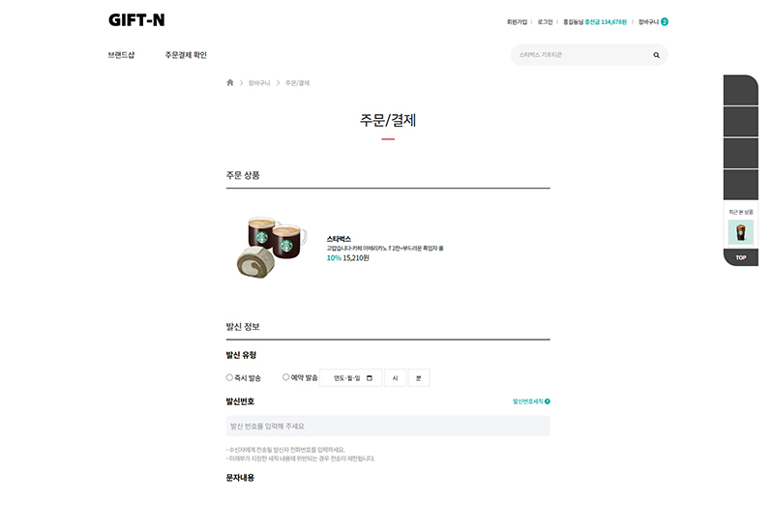Screen dimensions: 774x532
Task: Click the calendar icon in date field
Action: point(370,378)
